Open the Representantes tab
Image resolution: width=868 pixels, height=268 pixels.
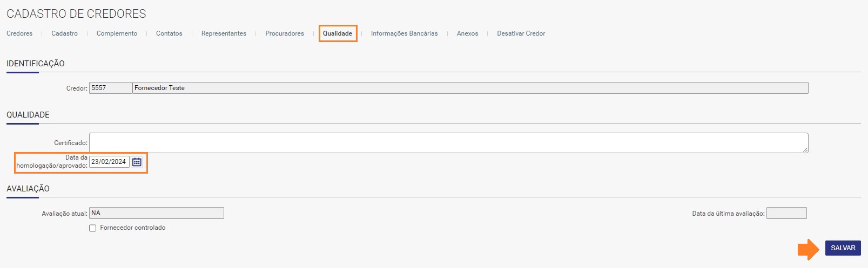(224, 33)
